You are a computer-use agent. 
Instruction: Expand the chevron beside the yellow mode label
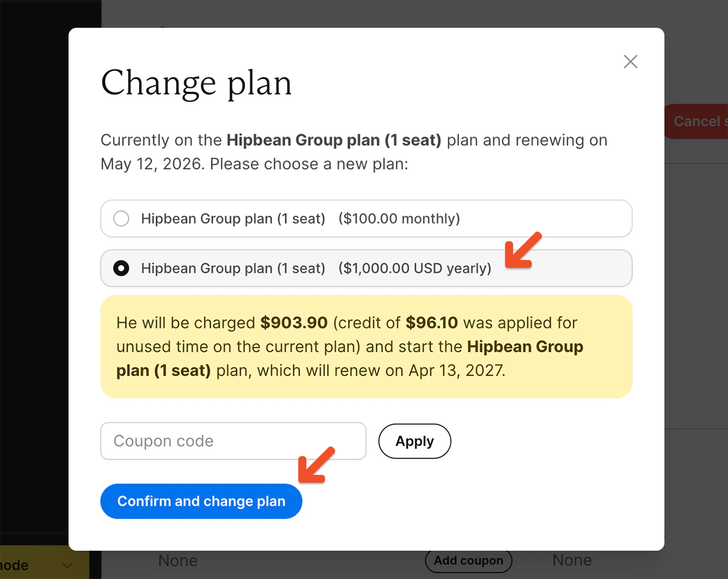pos(68,564)
